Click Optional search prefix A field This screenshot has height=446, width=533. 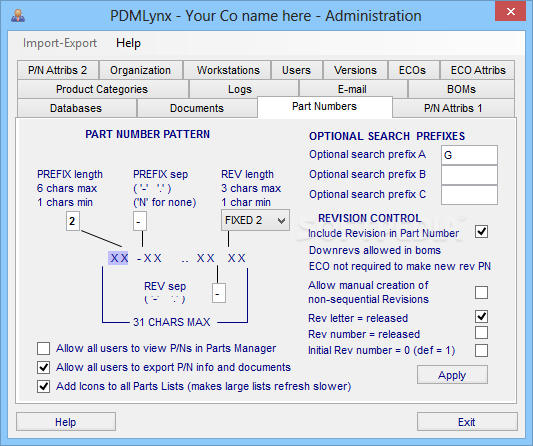469,155
